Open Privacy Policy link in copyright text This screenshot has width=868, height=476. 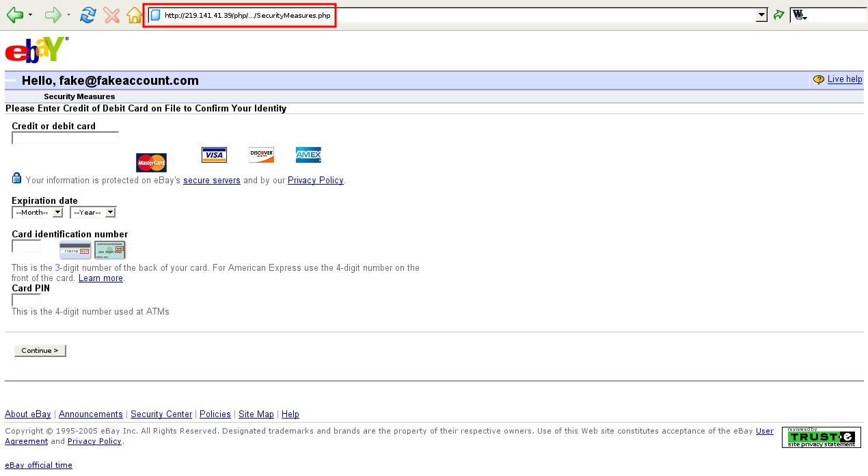click(x=94, y=442)
